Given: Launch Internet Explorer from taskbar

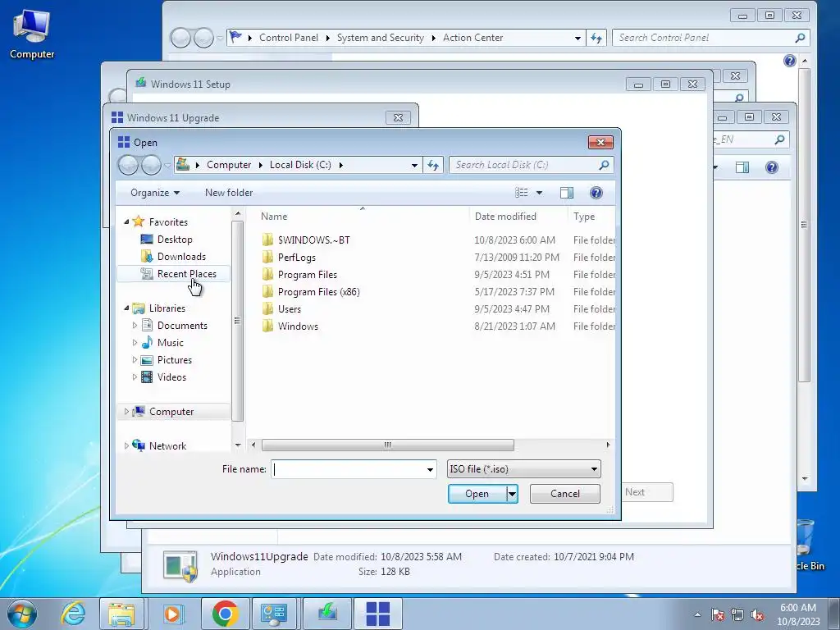Looking at the screenshot, I should click(x=73, y=614).
